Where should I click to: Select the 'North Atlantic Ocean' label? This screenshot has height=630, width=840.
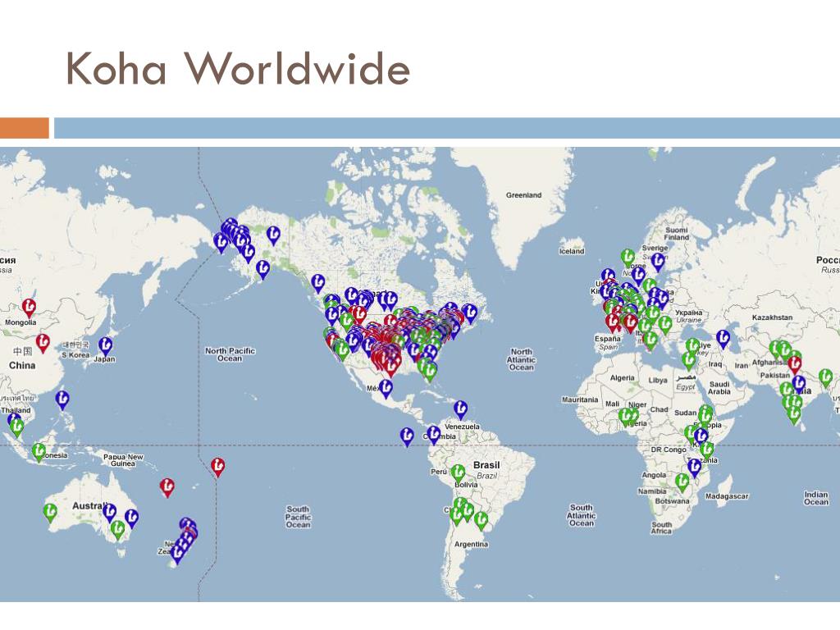tap(521, 359)
